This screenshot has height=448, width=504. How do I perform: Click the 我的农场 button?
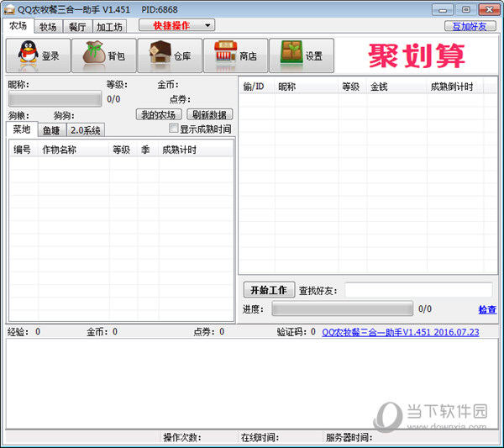coord(159,115)
